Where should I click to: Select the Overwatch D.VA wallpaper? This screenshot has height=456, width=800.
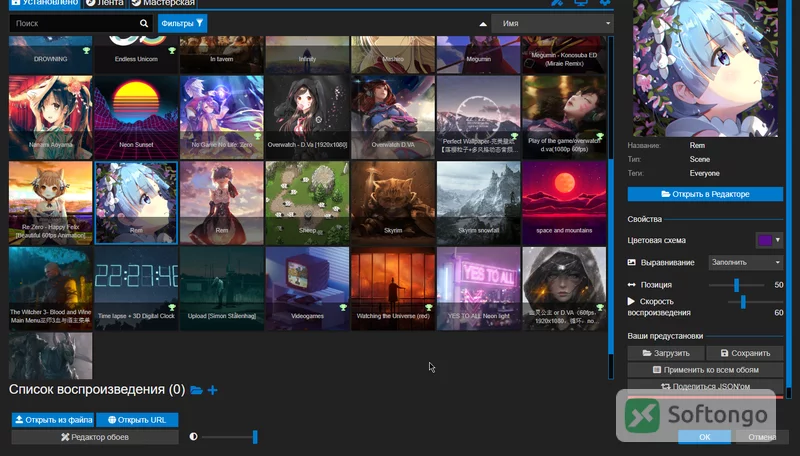tap(393, 117)
